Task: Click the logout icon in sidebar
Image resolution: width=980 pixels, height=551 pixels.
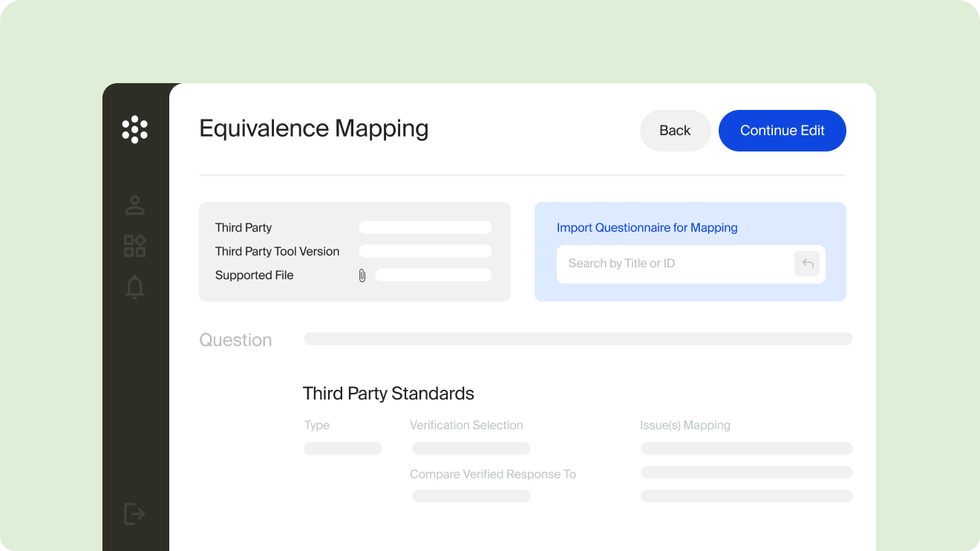Action: point(134,513)
